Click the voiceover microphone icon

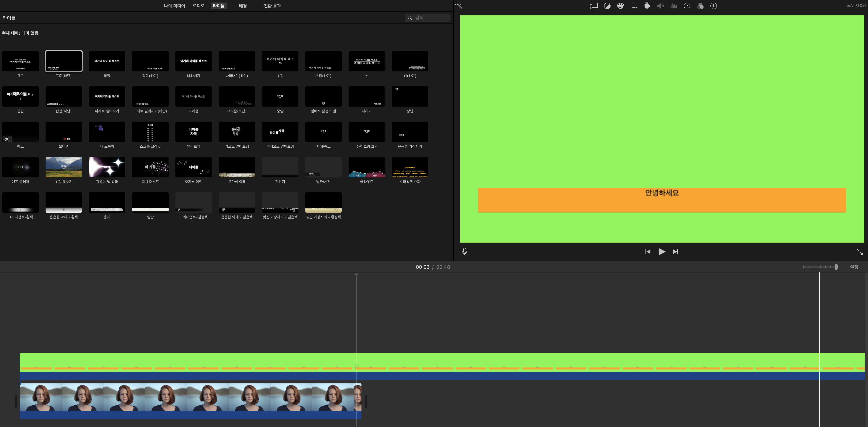(465, 252)
